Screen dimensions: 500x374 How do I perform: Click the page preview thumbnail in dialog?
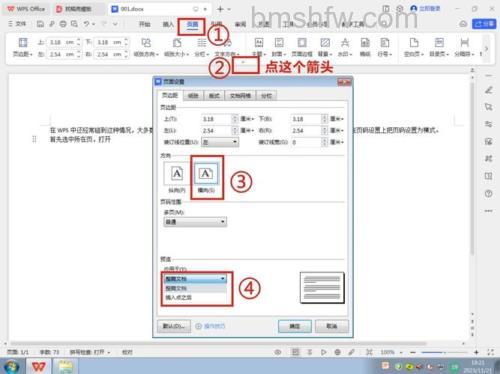322,288
